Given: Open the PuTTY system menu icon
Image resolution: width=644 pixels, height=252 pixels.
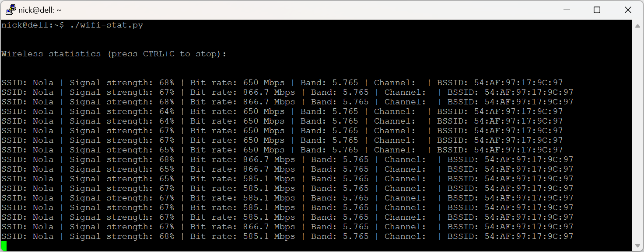Looking at the screenshot, I should 10,9.
